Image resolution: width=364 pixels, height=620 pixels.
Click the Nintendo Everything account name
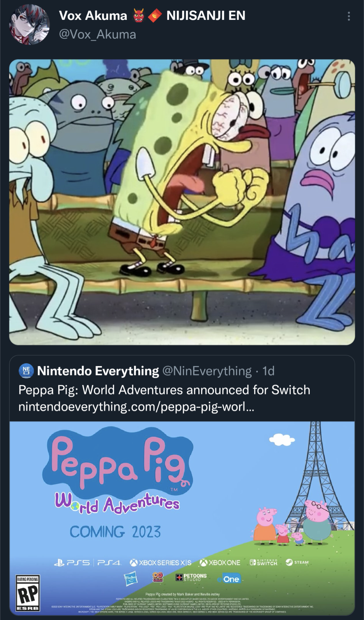click(98, 371)
